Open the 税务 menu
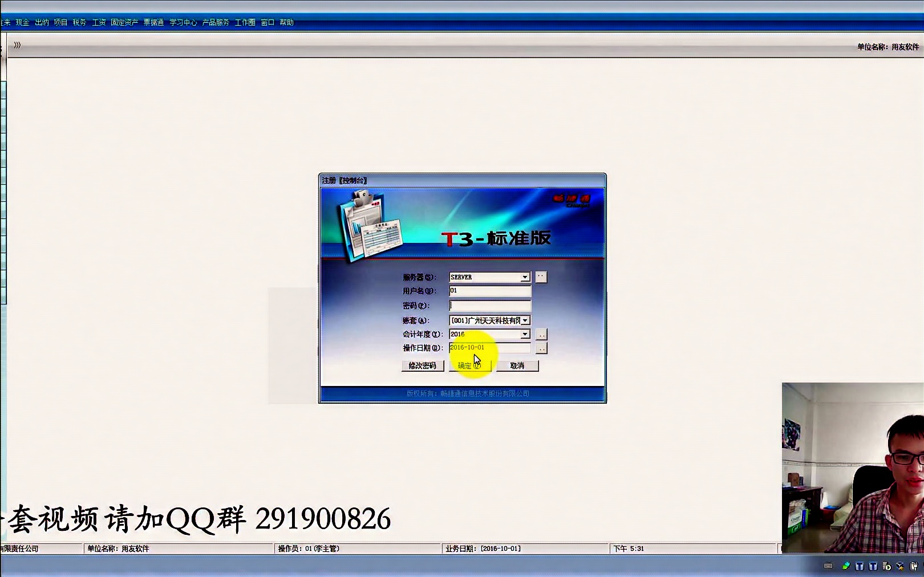 [x=79, y=23]
